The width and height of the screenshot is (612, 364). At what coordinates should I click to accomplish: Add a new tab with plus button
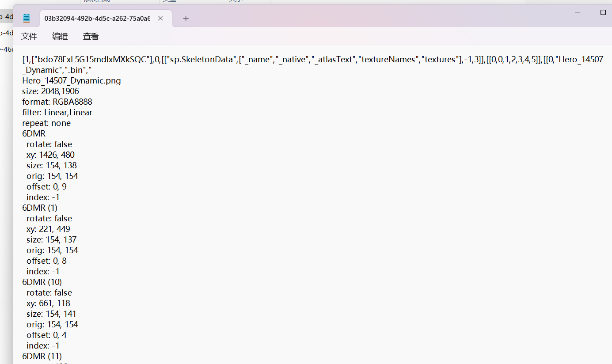pos(186,19)
